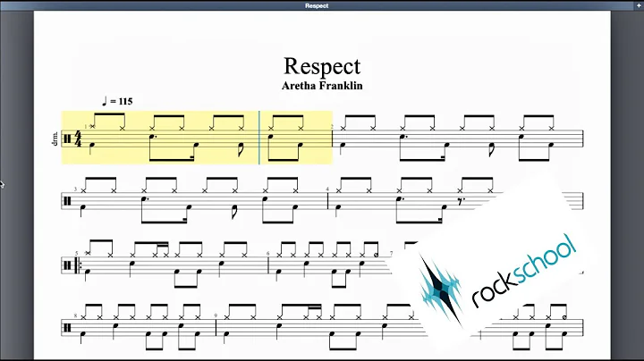The width and height of the screenshot is (644, 361).
Task: Click the plus button in the title bar
Action: [x=639, y=5]
